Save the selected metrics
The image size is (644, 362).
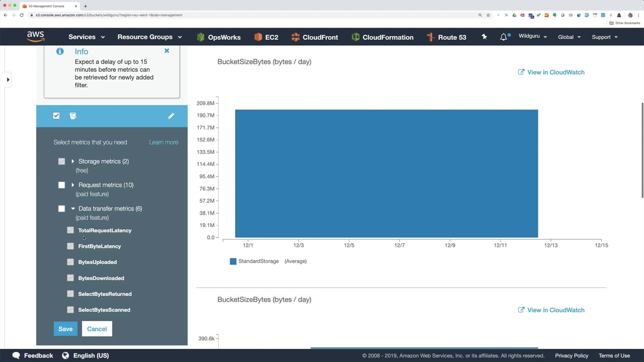(x=65, y=329)
